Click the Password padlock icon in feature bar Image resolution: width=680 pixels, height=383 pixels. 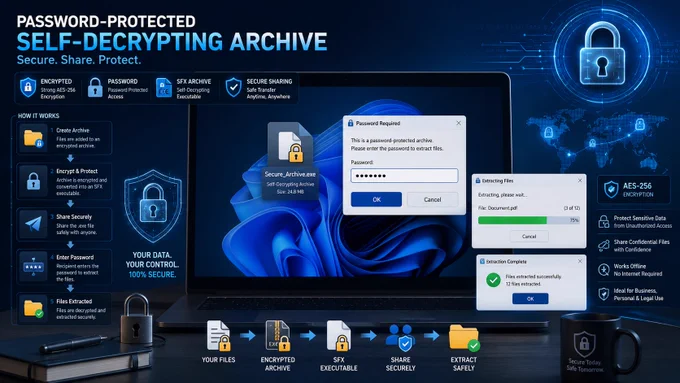(95, 88)
